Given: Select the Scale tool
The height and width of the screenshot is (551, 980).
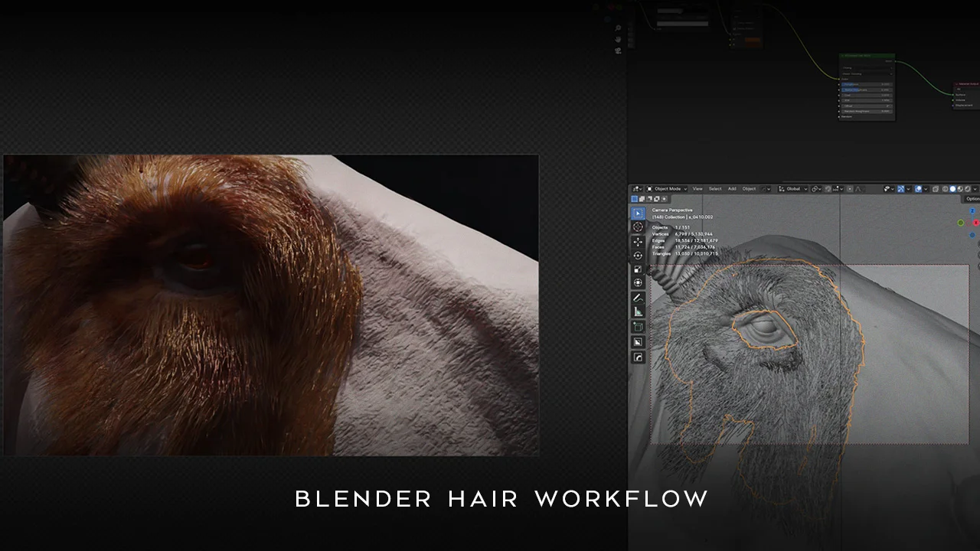Looking at the screenshot, I should pyautogui.click(x=638, y=269).
